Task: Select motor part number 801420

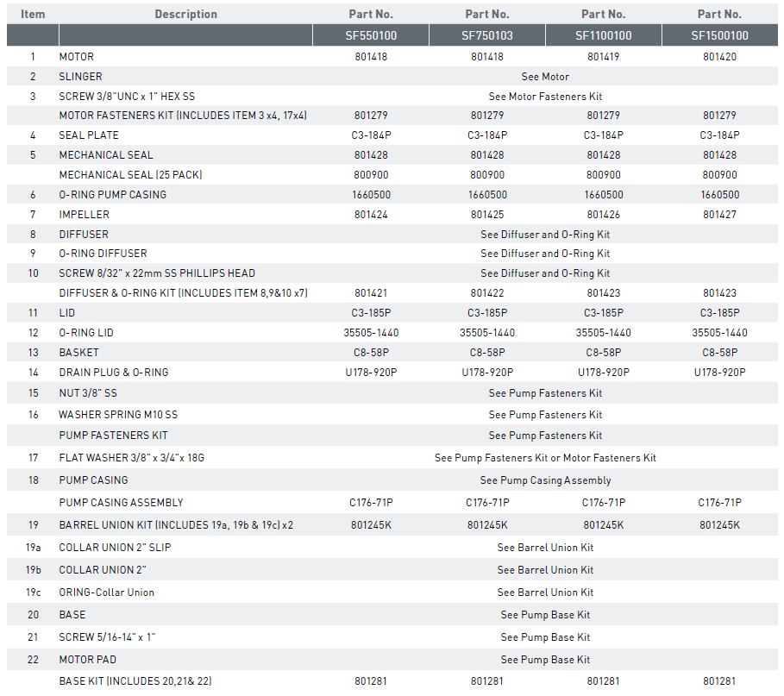Action: 719,57
